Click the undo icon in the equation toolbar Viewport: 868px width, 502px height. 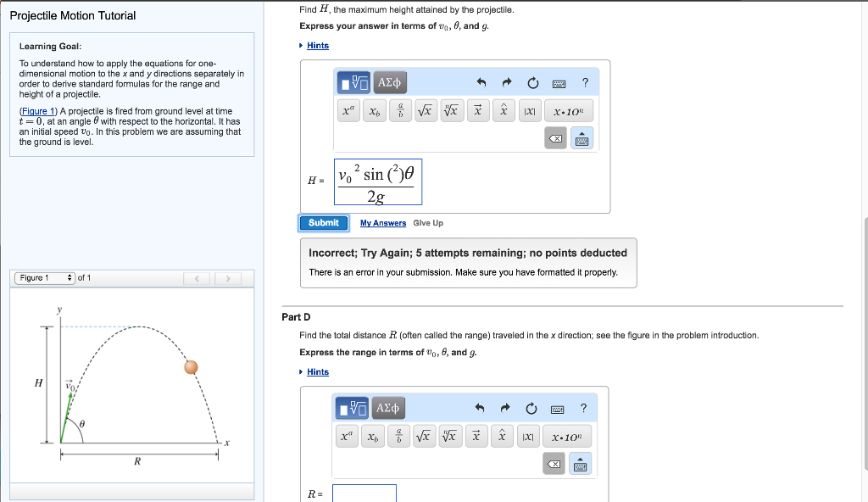[x=482, y=82]
